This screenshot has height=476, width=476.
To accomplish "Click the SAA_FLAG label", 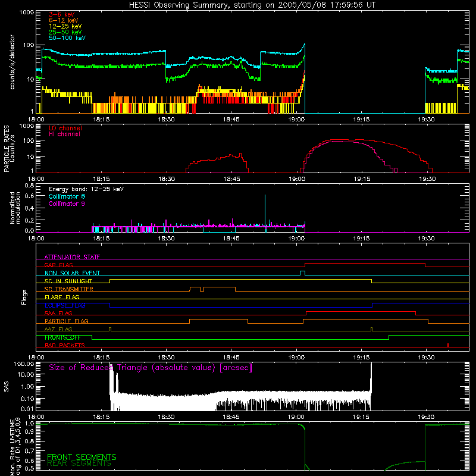I will 58,313.
